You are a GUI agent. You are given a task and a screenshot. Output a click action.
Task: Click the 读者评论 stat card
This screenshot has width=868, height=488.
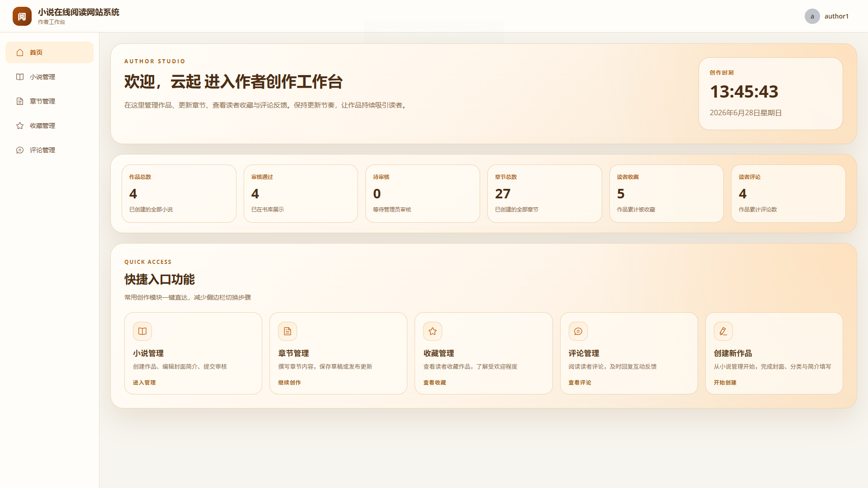788,193
